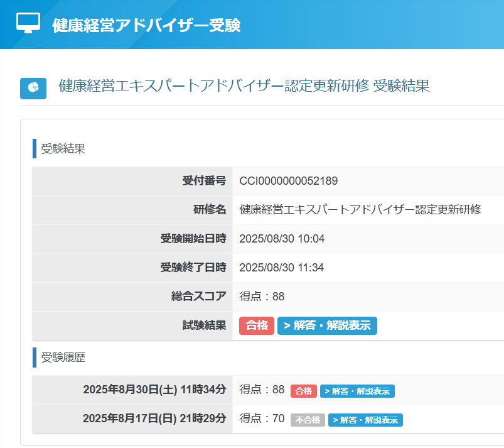
Task: Click 得点：70 in history row
Action: click(262, 418)
